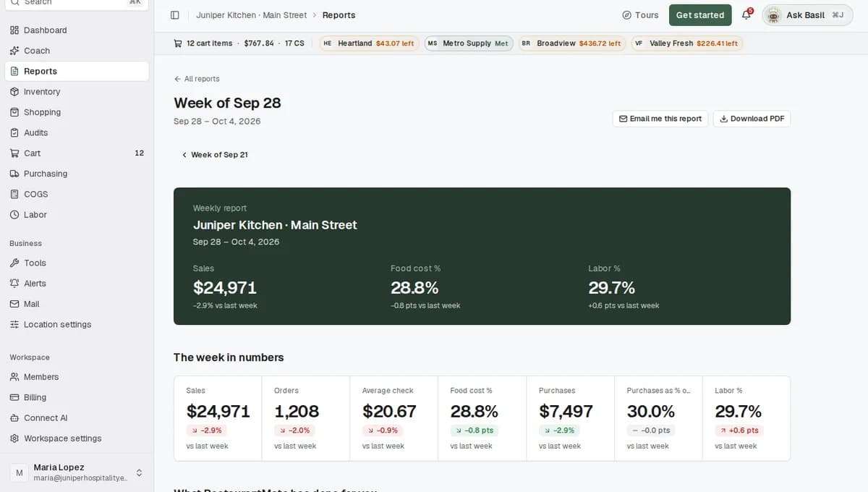Toggle the sidebar panel icon
Image resolution: width=868 pixels, height=492 pixels.
[174, 15]
